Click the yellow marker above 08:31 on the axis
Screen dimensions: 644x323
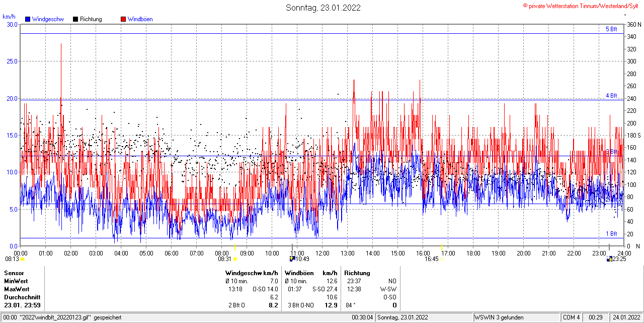tap(235, 246)
